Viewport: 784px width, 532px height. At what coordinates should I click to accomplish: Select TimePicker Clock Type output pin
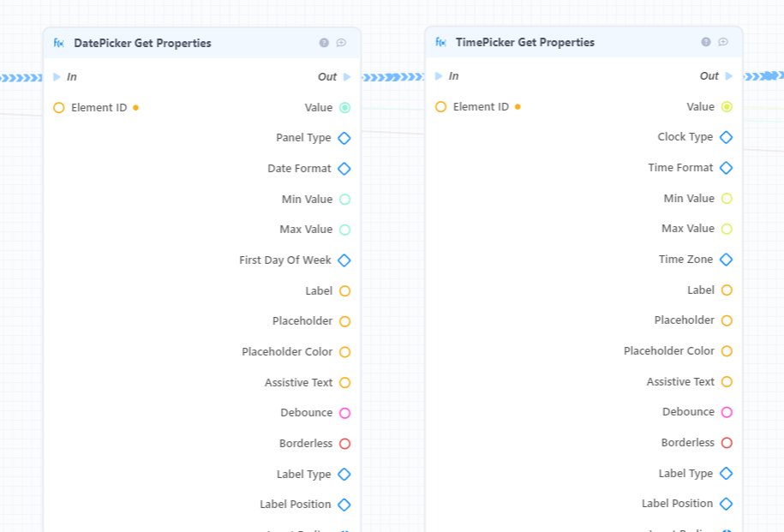point(727,137)
